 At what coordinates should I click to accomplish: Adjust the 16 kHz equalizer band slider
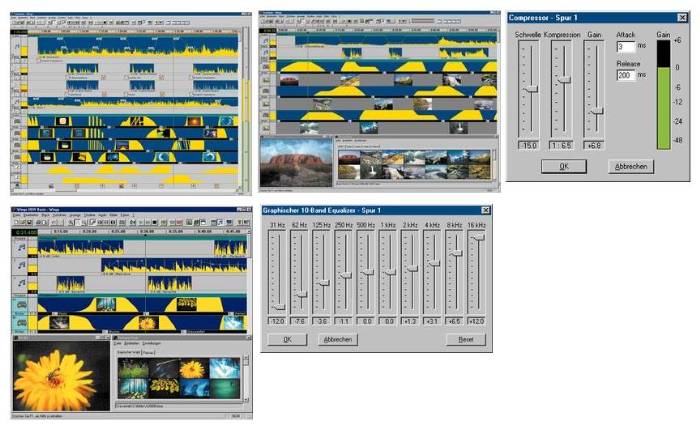click(x=478, y=237)
